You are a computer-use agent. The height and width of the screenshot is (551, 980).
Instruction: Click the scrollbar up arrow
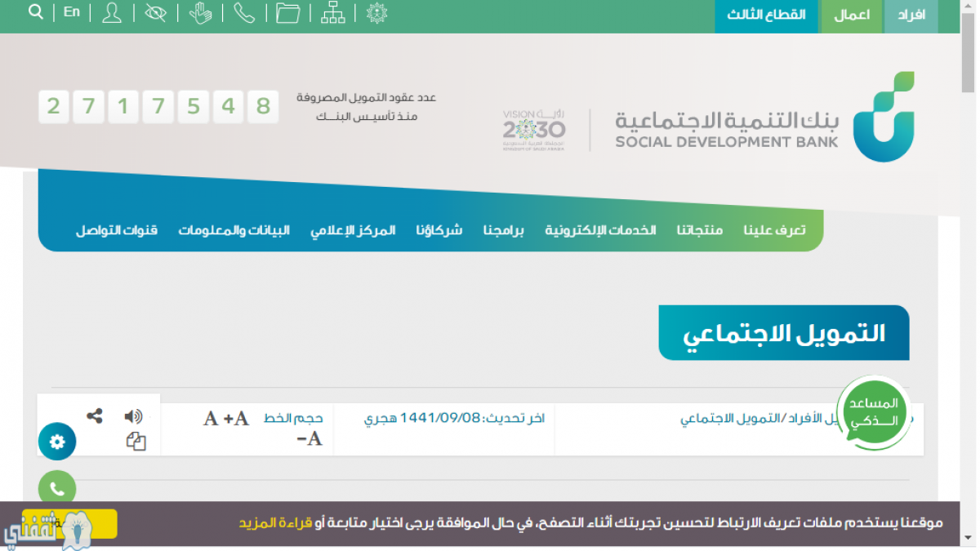point(969,7)
